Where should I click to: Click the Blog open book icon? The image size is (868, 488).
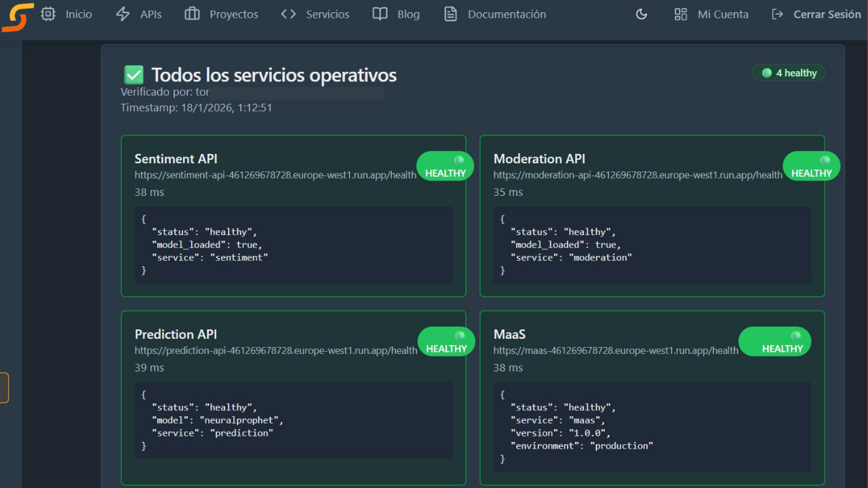380,14
